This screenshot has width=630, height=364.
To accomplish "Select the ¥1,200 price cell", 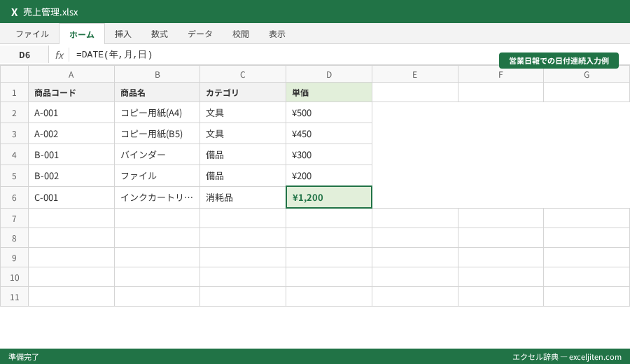I will pyautogui.click(x=329, y=197).
